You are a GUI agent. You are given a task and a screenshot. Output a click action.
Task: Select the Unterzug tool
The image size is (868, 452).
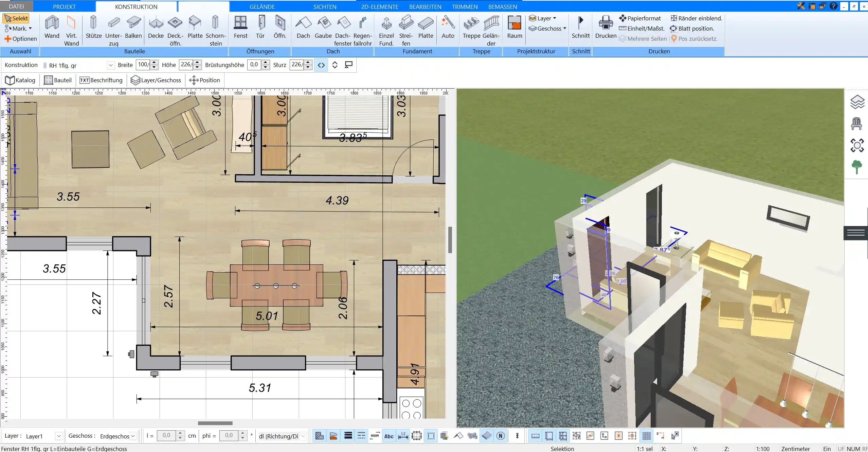tap(113, 31)
